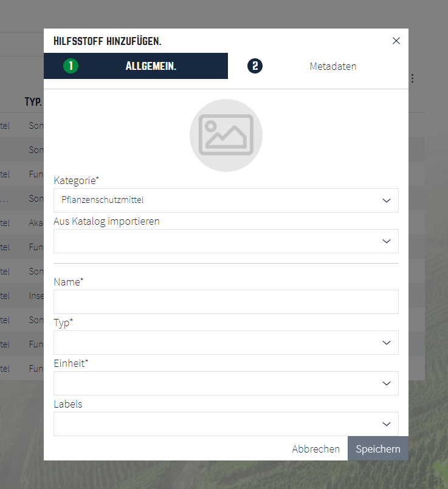Click Abbrechen to cancel
The image size is (448, 489).
(315, 449)
